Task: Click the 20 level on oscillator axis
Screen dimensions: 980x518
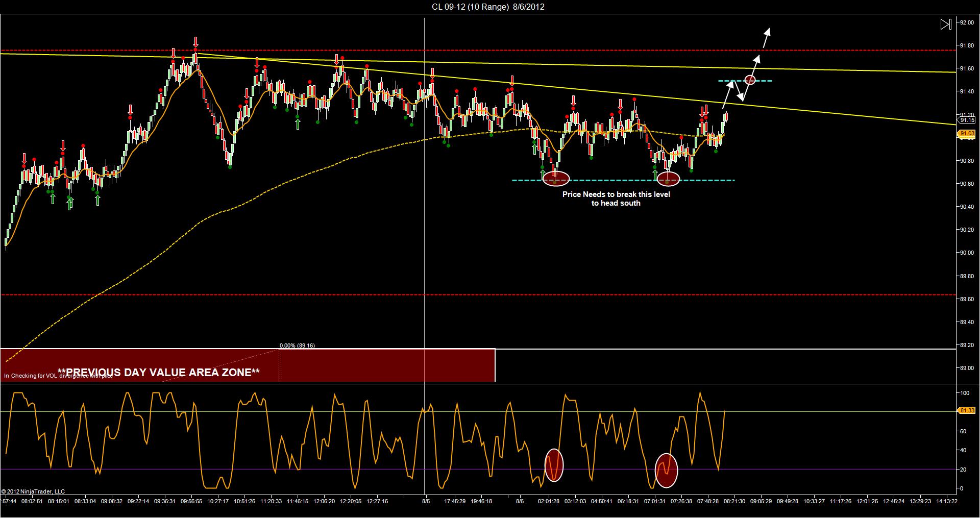Action: click(x=963, y=470)
